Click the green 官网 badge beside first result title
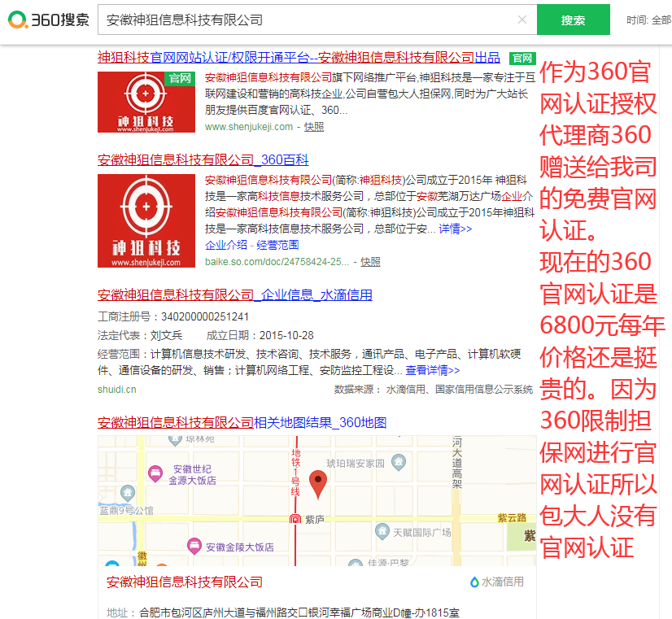Screen dimensions: 672x619 [522, 58]
